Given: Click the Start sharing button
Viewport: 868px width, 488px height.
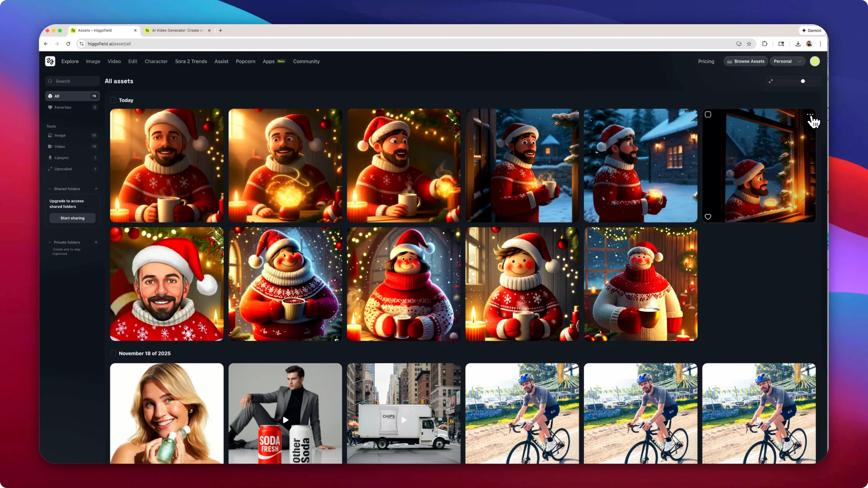Looking at the screenshot, I should point(72,218).
